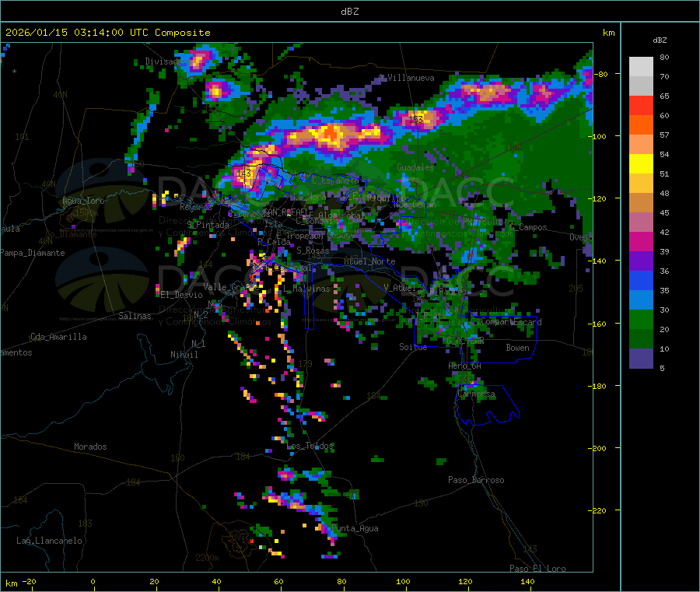Select the 'Cda_Amarilla' label
This screenshot has height=592, width=700.
58,337
